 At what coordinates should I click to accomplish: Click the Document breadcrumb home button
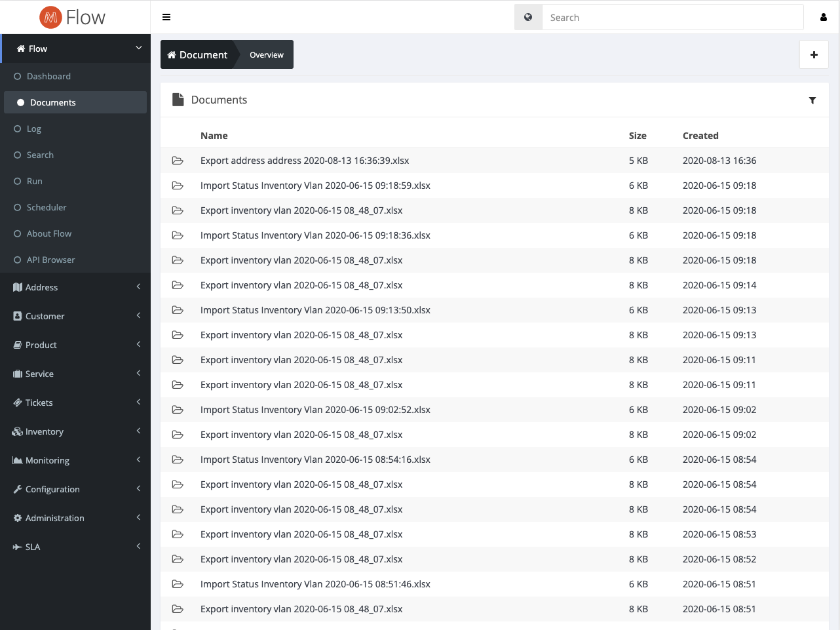(197, 55)
